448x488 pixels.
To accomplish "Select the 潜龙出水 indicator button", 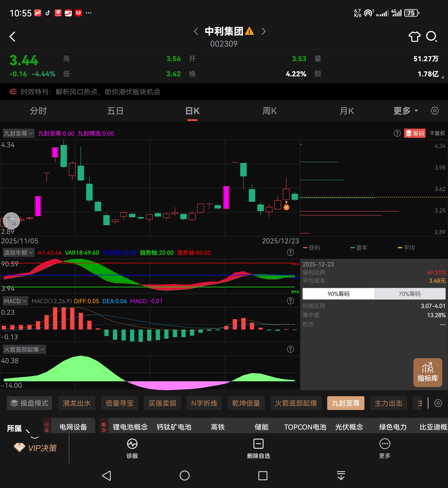I will click(x=77, y=403).
